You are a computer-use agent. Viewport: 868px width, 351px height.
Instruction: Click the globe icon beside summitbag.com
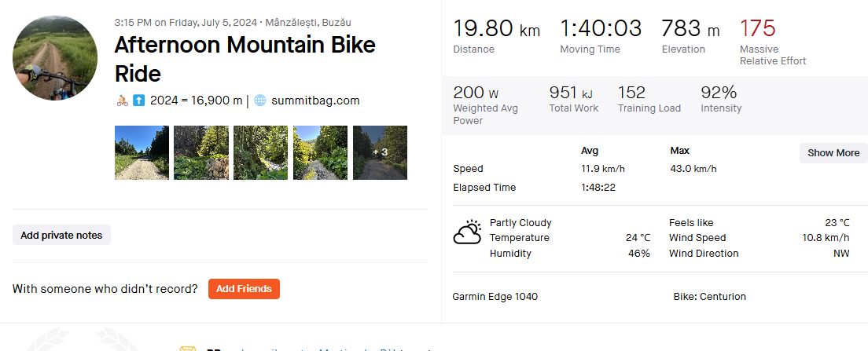[x=260, y=101]
